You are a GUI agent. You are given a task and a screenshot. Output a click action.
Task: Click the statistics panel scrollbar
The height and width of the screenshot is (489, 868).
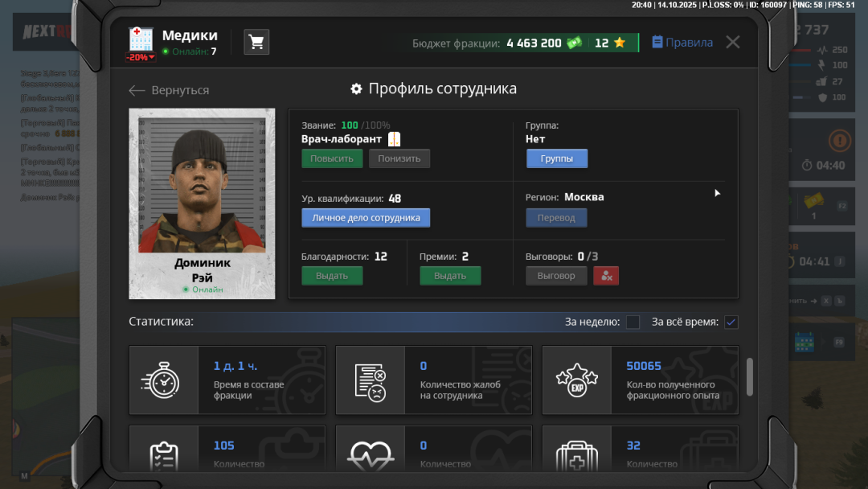(750, 376)
